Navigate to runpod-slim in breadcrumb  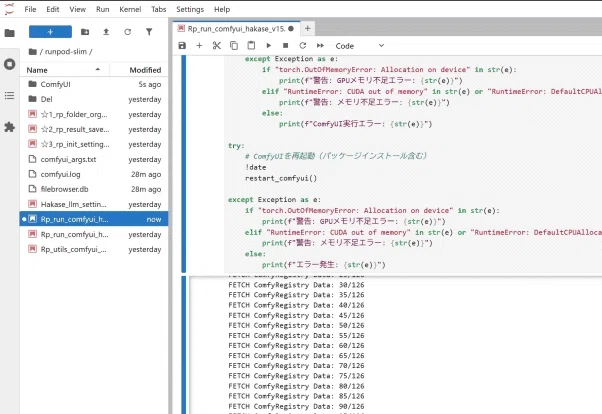[66, 51]
